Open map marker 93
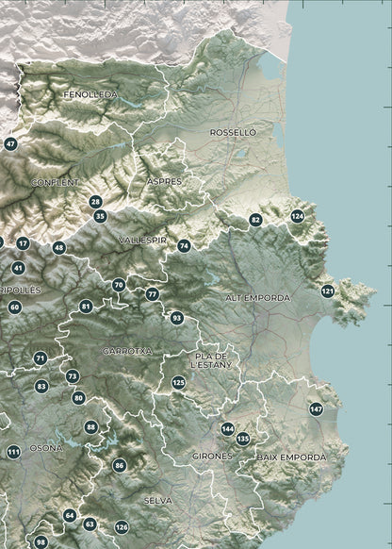Viewport: 392px width, 549px height. tap(177, 318)
